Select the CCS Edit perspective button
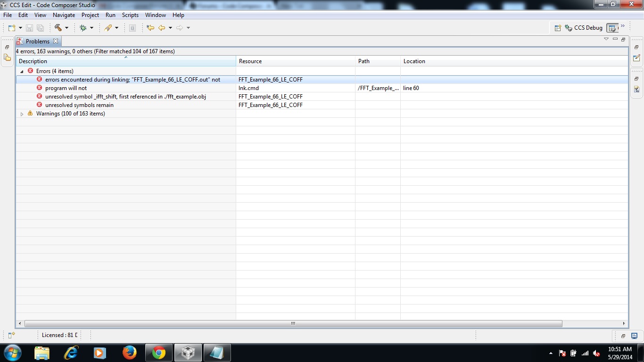644x362 pixels. coord(612,28)
